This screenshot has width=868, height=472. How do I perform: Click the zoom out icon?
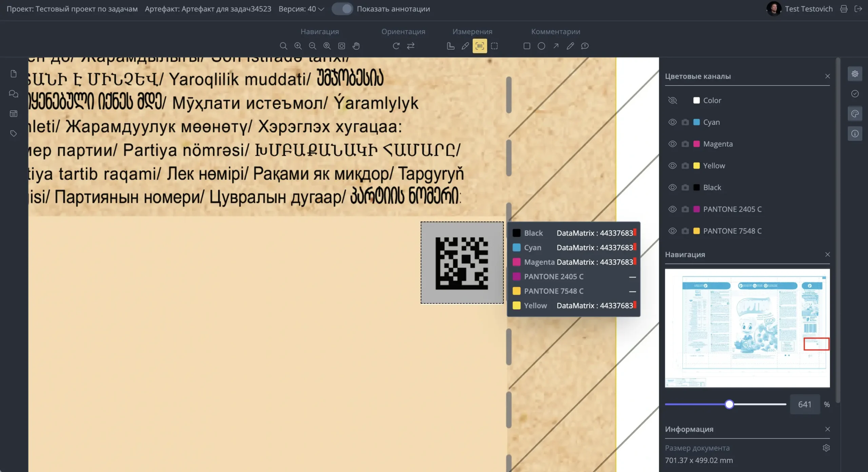point(313,46)
